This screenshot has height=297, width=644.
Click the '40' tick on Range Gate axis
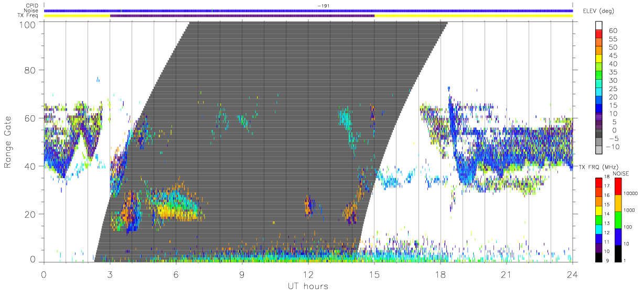31,166
